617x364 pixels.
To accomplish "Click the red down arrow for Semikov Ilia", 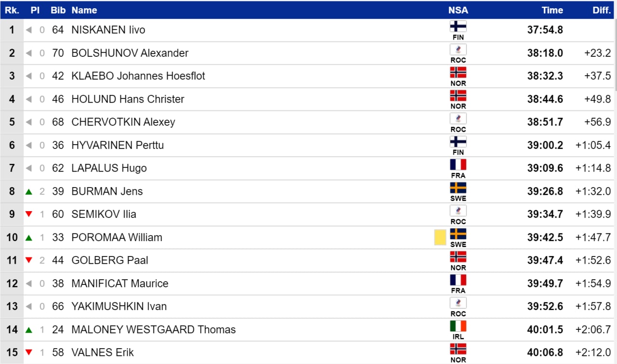I will coord(29,214).
